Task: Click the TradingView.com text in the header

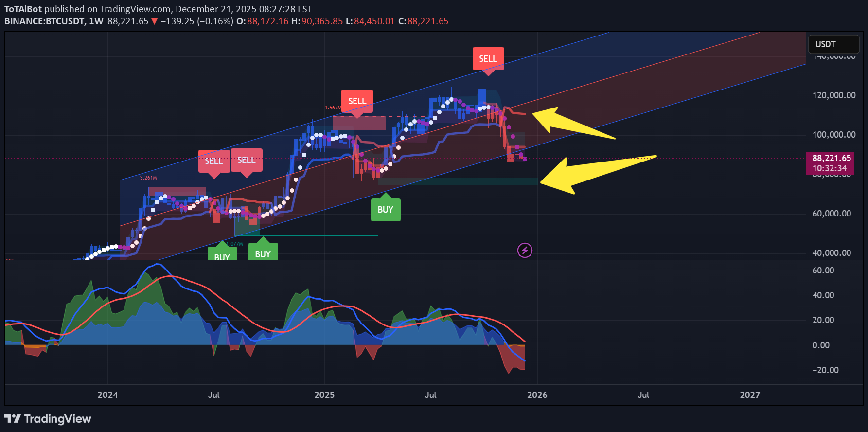Action: pos(135,9)
